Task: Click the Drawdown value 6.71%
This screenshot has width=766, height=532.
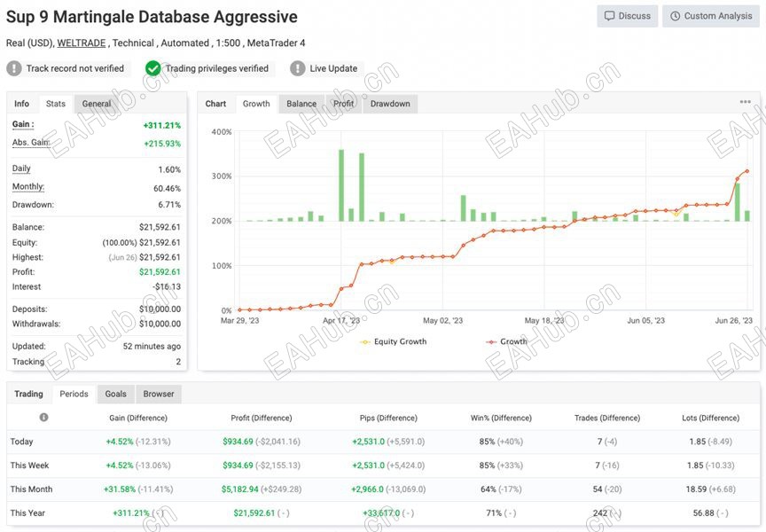Action: click(x=169, y=205)
